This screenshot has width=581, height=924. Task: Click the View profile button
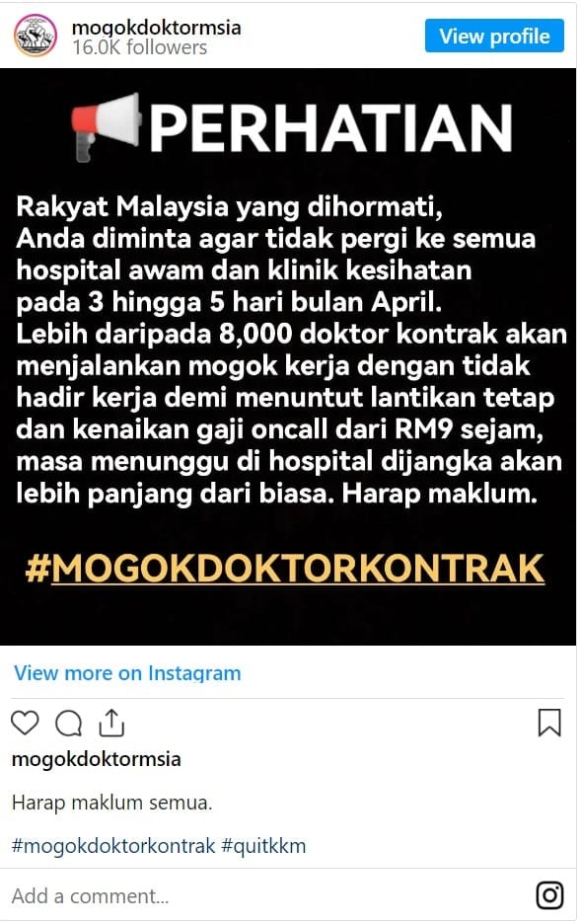[x=494, y=36]
